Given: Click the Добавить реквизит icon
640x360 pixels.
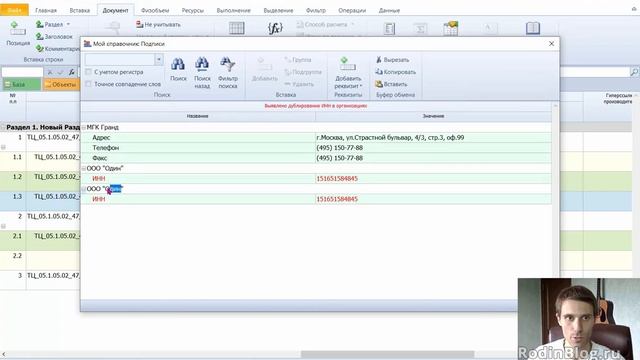Looking at the screenshot, I should coord(347,64).
